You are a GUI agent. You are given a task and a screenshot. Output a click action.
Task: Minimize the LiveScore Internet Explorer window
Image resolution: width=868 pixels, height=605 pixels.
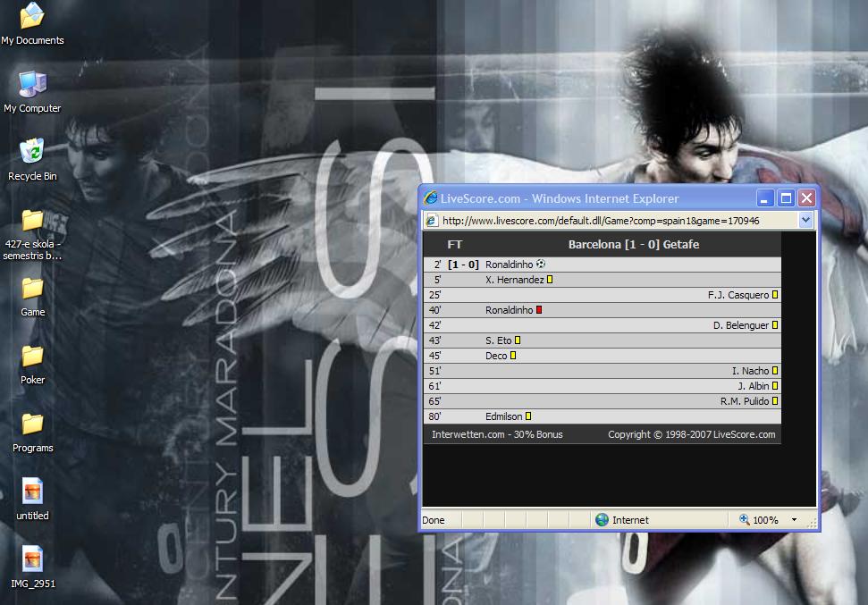[766, 198]
